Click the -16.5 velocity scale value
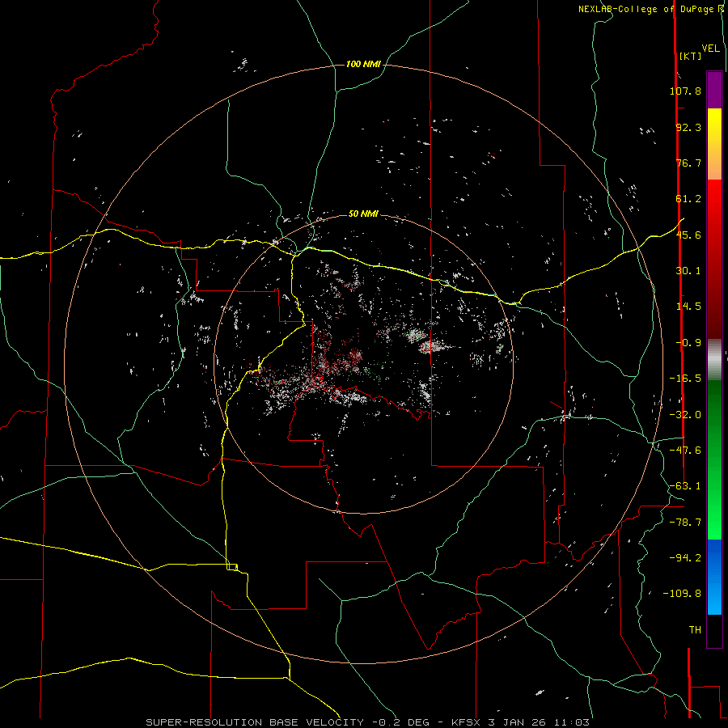Viewport: 728px width, 728px height. click(x=685, y=379)
